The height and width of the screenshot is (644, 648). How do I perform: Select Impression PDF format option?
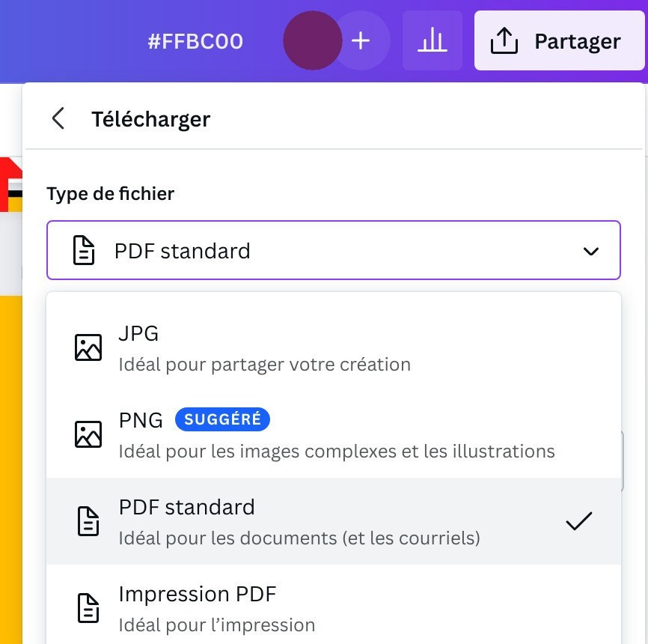click(x=334, y=608)
